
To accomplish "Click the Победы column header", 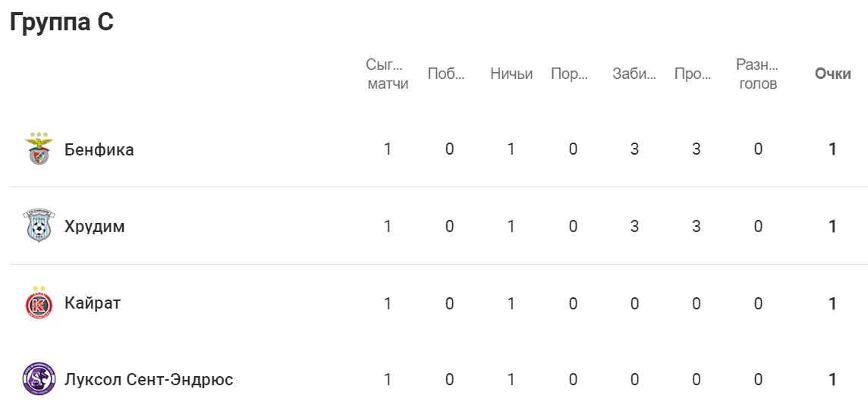I will [x=446, y=74].
